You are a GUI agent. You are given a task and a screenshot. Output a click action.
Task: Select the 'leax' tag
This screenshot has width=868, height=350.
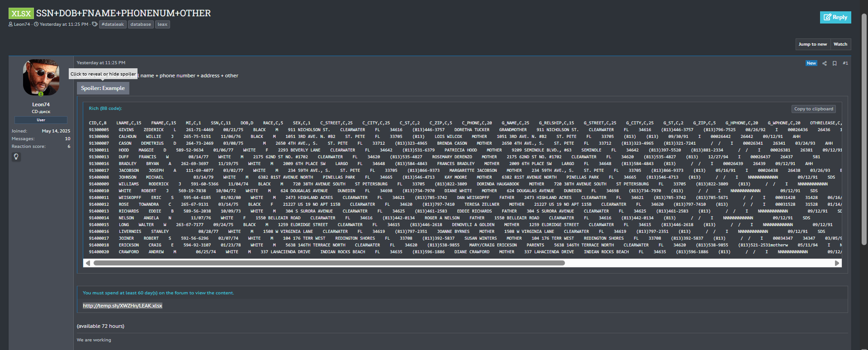162,24
